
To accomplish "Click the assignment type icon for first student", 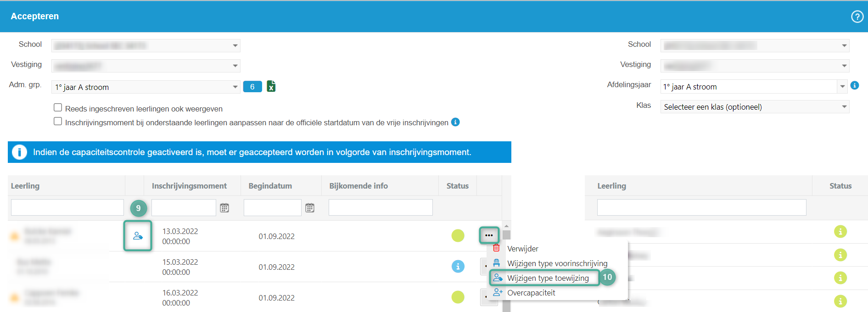I will [138, 236].
